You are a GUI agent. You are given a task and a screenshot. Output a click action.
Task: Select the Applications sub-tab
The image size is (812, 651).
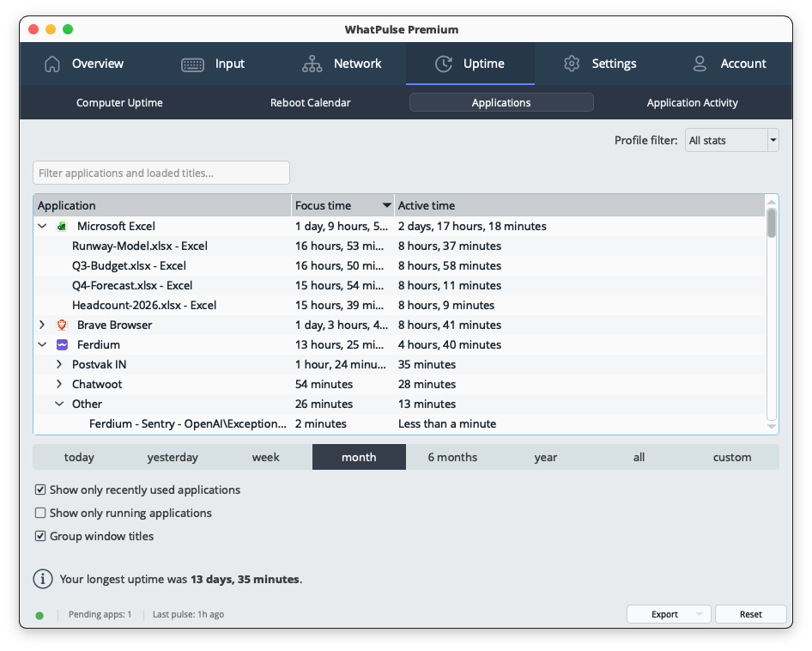tap(501, 102)
